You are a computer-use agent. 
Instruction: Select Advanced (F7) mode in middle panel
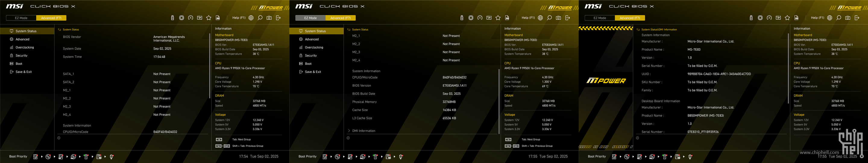(340, 18)
